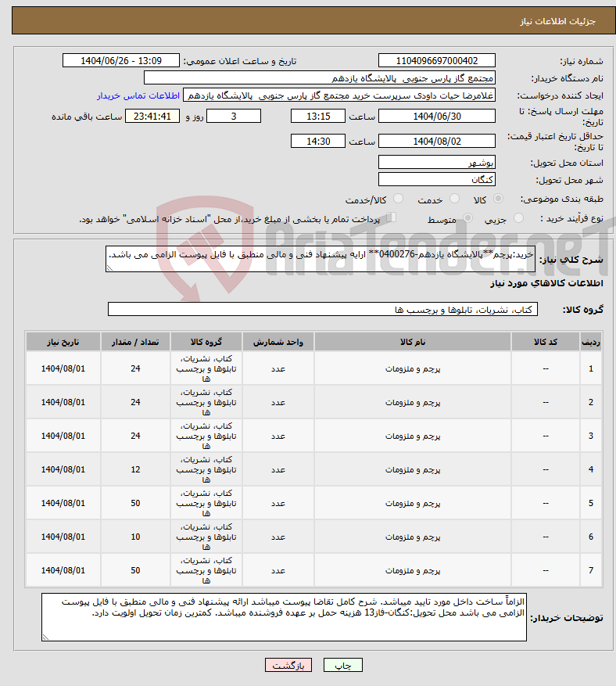The image size is (616, 686).
Task: Toggle the اسناد خزانه اسلامی payment checkbox
Action: (392, 217)
